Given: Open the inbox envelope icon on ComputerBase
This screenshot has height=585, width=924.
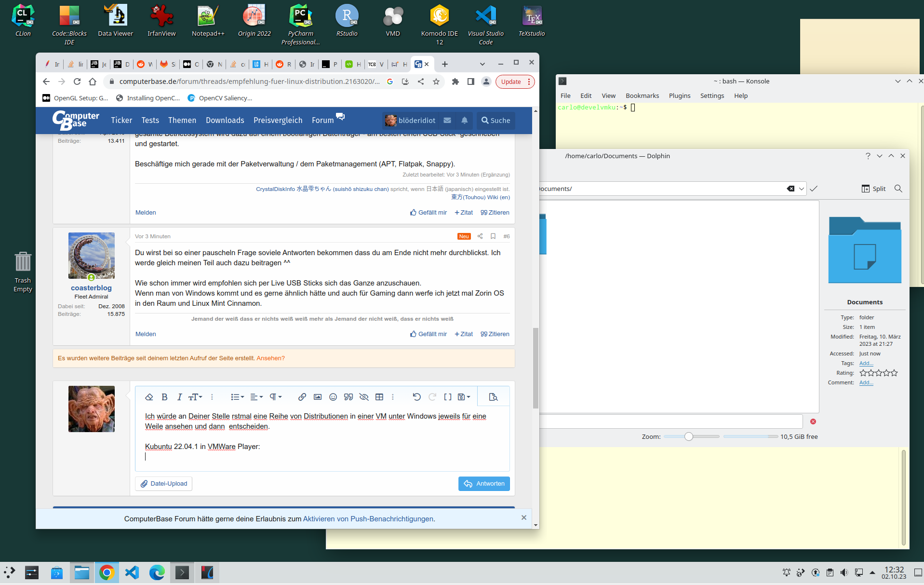Looking at the screenshot, I should pos(447,121).
